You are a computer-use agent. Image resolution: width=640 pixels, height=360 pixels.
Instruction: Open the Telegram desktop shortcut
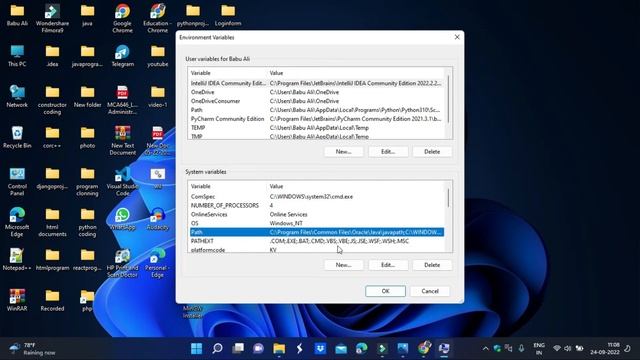point(122,56)
